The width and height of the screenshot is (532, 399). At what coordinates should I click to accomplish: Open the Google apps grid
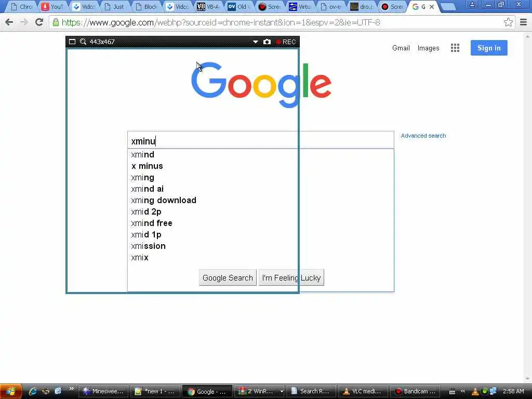coord(455,48)
